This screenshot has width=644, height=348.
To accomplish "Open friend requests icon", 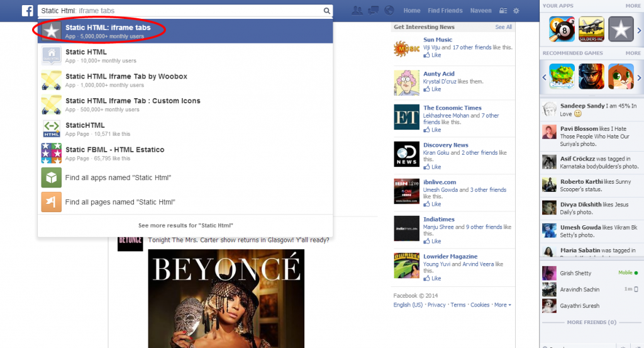I will click(357, 11).
